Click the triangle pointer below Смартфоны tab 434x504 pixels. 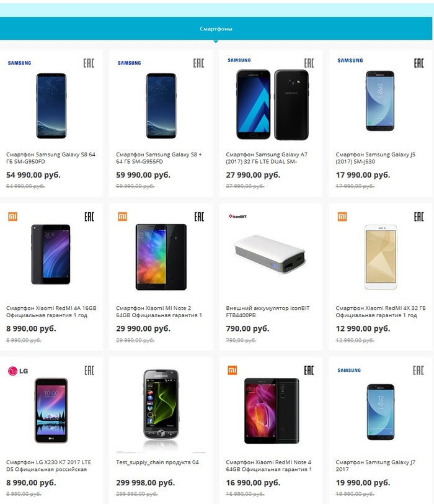click(x=215, y=42)
